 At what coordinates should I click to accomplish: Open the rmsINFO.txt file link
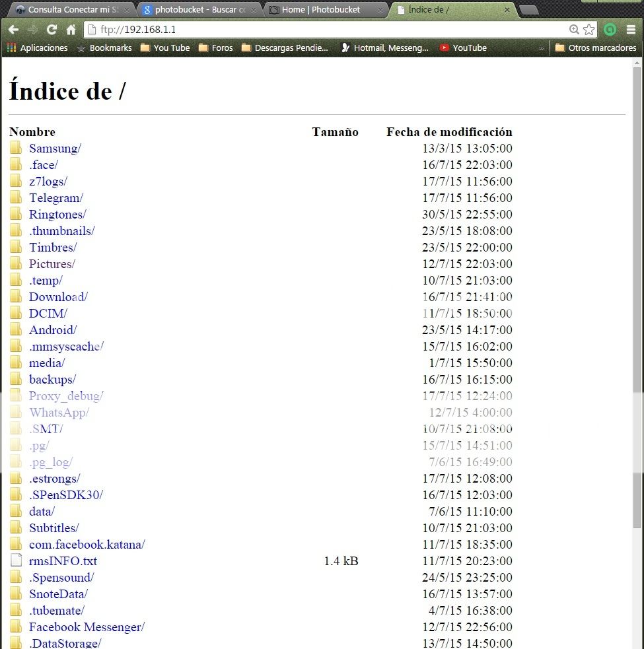coord(63,561)
